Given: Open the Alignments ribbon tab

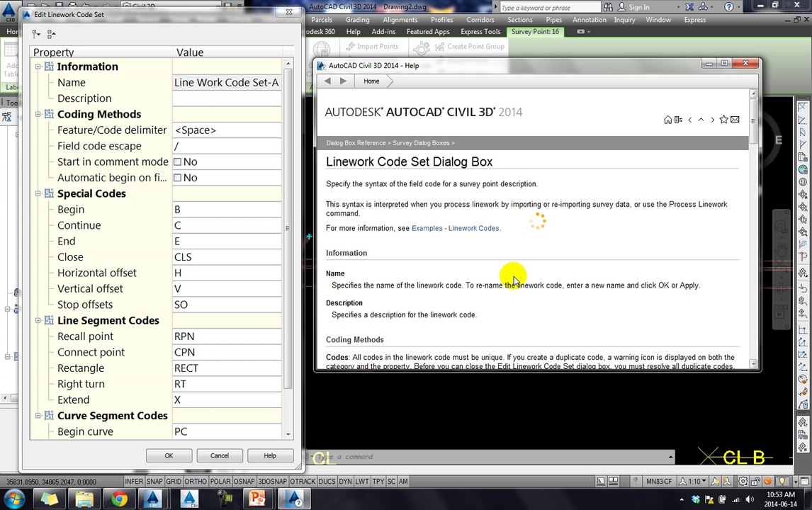Looking at the screenshot, I should [400, 20].
